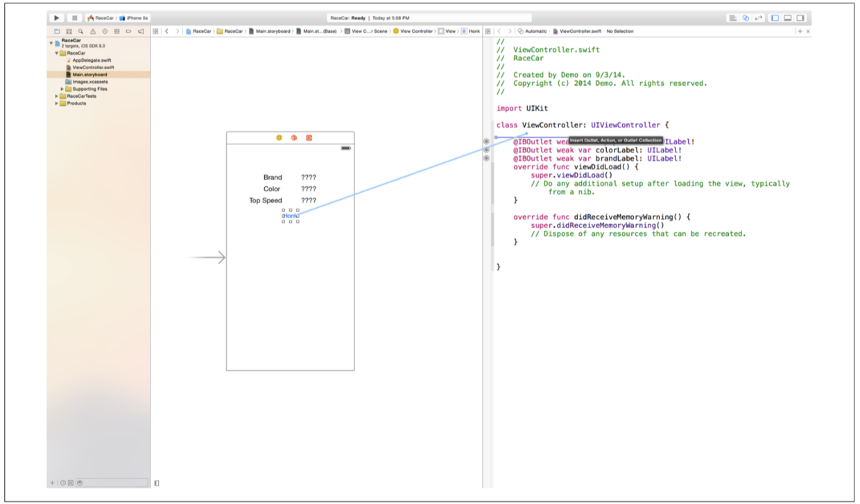Switch to the Assistant editor icon
The width and height of the screenshot is (860, 504).
(746, 18)
